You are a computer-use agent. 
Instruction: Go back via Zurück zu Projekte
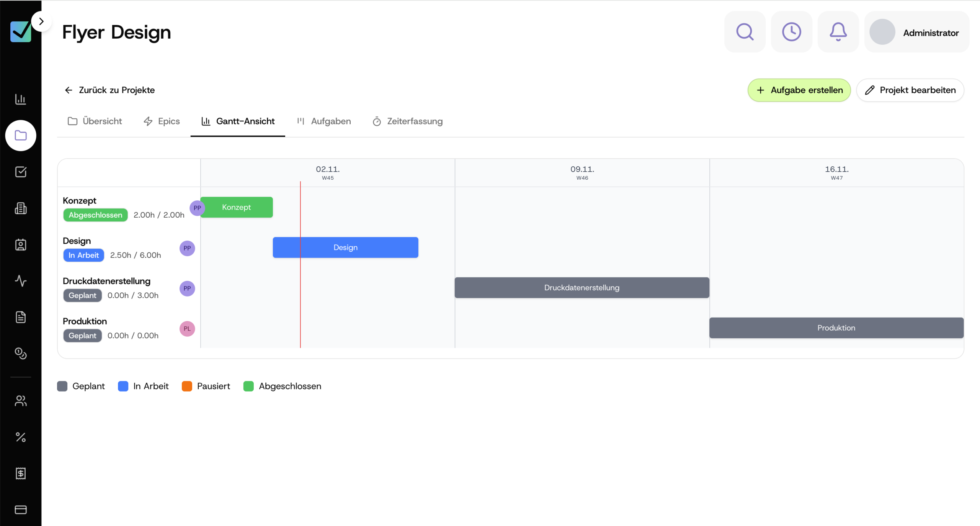(x=110, y=90)
